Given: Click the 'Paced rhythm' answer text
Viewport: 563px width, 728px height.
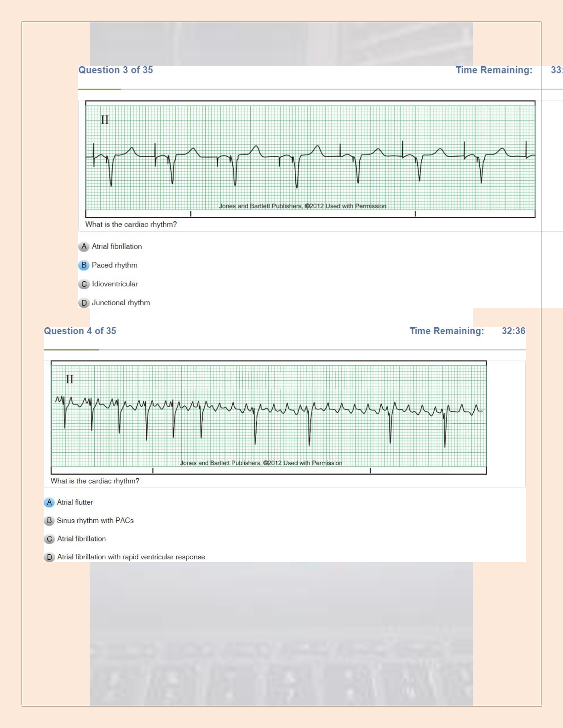Looking at the screenshot, I should pyautogui.click(x=115, y=265).
